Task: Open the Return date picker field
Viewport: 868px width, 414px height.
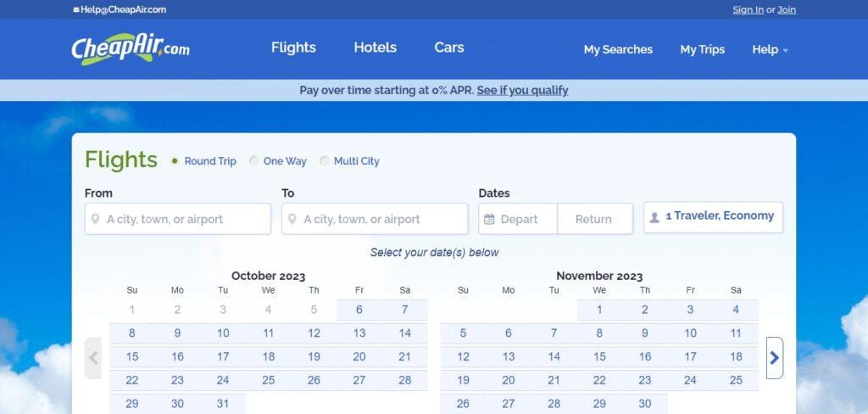Action: 595,219
